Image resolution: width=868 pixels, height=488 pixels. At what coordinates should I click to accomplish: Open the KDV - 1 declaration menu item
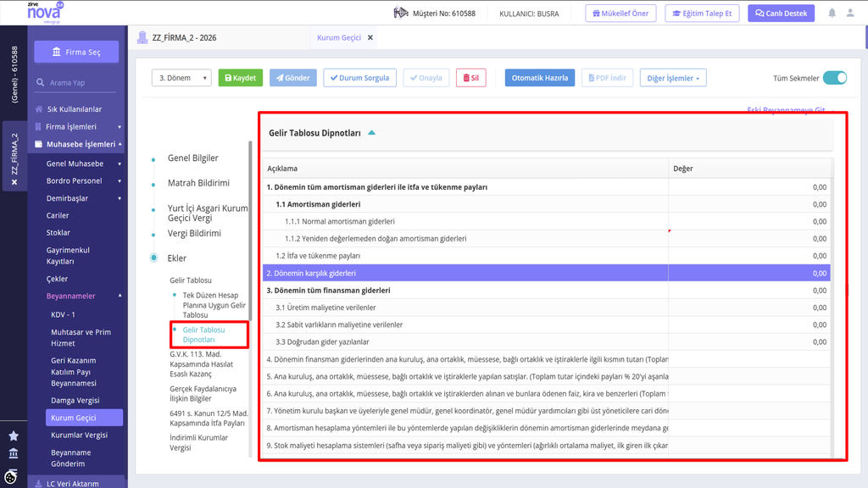click(63, 314)
